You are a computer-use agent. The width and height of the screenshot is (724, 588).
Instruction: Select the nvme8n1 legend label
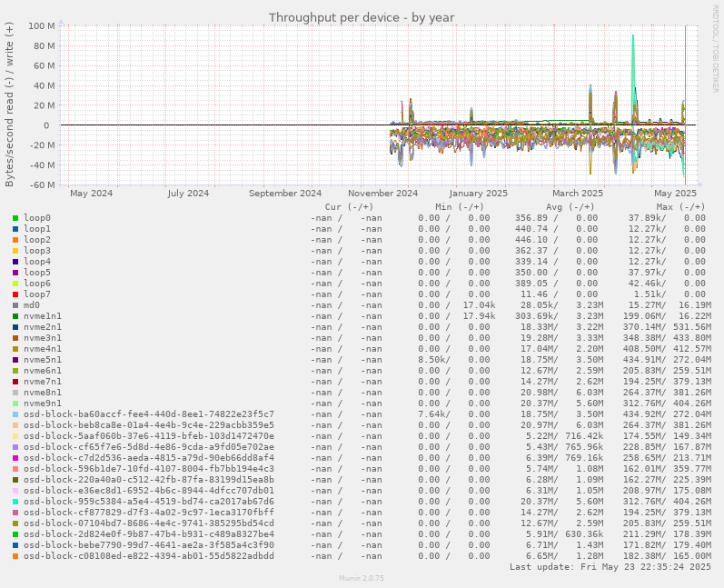(x=43, y=393)
